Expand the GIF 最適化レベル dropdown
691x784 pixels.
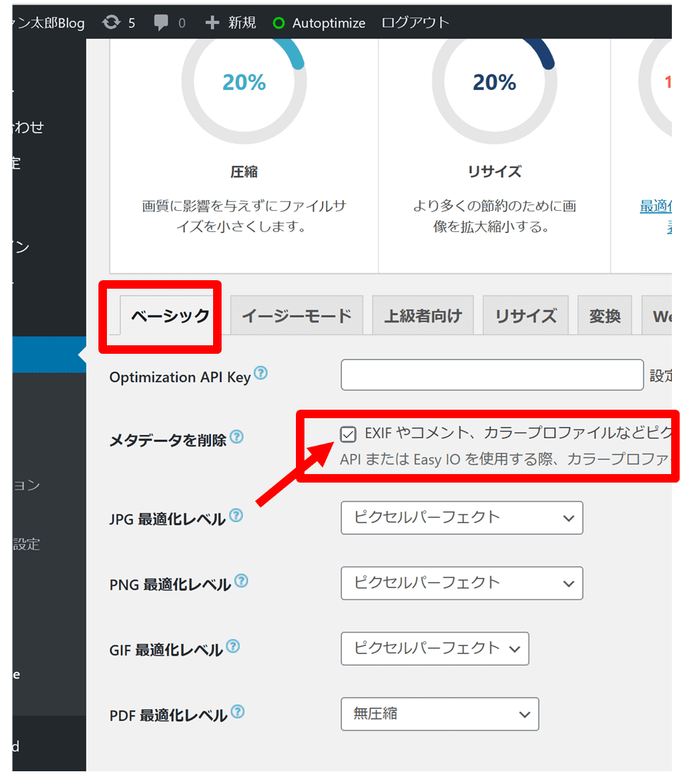(435, 649)
